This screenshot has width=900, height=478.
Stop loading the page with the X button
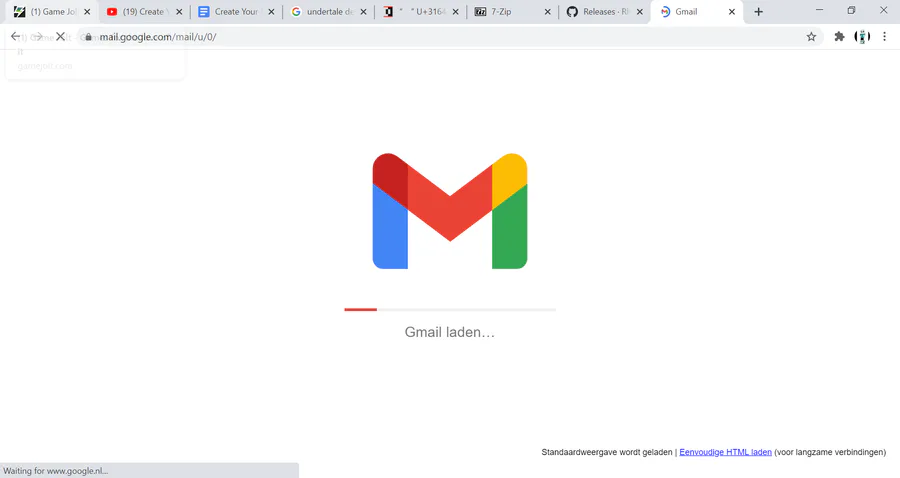coord(60,37)
